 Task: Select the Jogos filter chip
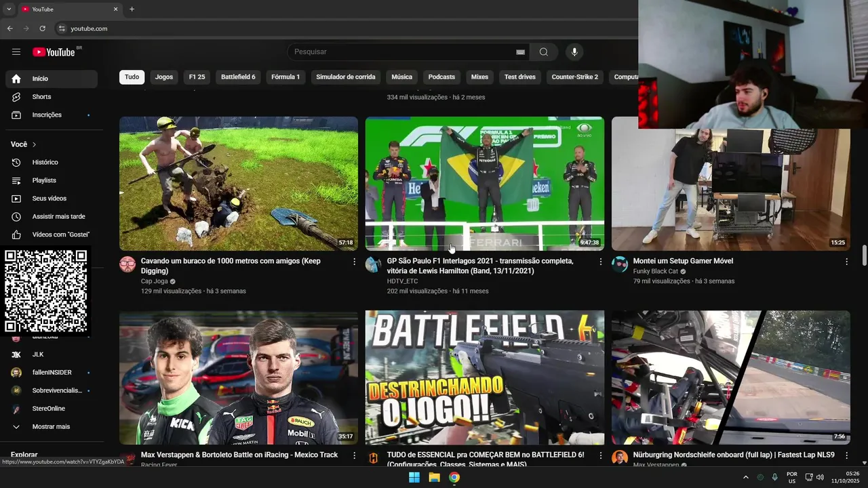pyautogui.click(x=164, y=77)
